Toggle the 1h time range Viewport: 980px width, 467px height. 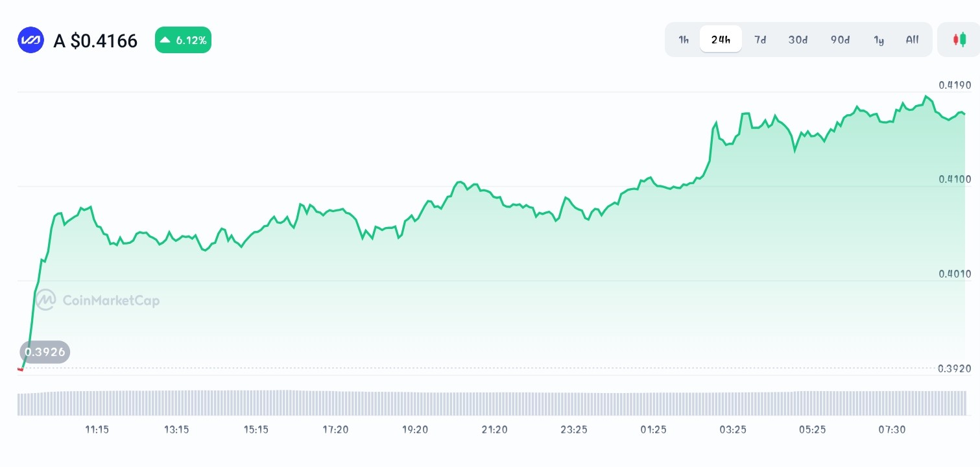click(683, 40)
